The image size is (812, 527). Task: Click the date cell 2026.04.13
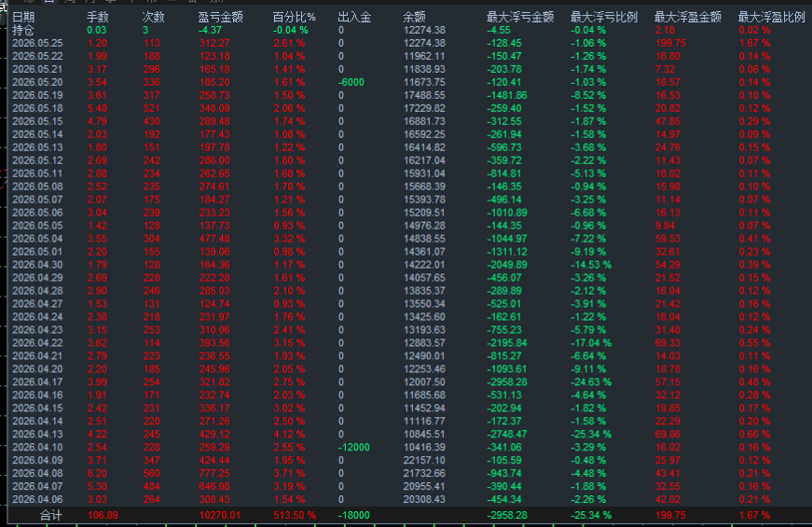point(37,435)
